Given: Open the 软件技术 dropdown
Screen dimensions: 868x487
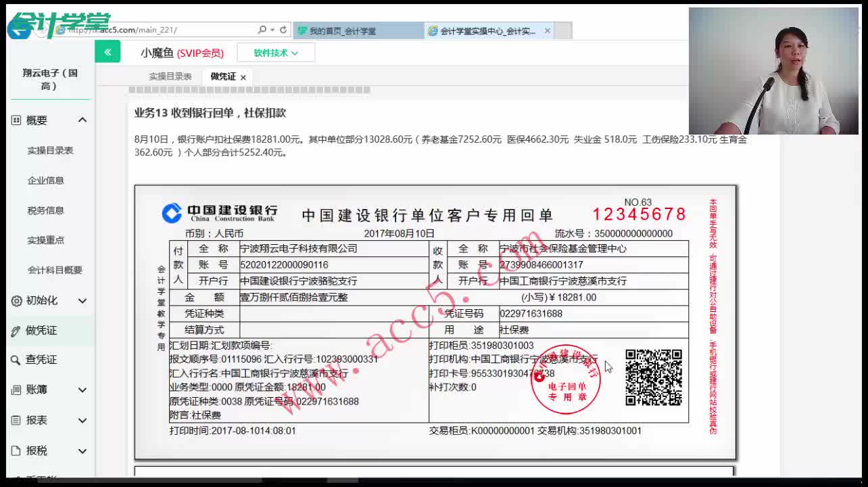Looking at the screenshot, I should tap(275, 51).
